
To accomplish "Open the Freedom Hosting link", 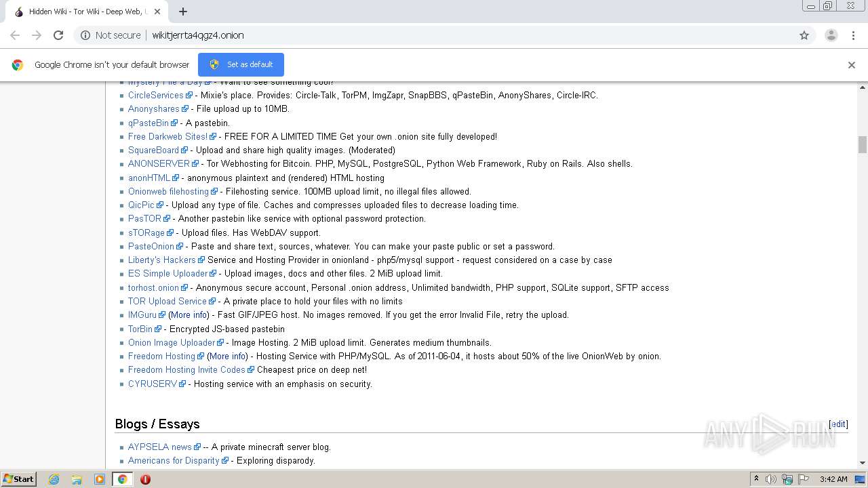I will (x=161, y=357).
